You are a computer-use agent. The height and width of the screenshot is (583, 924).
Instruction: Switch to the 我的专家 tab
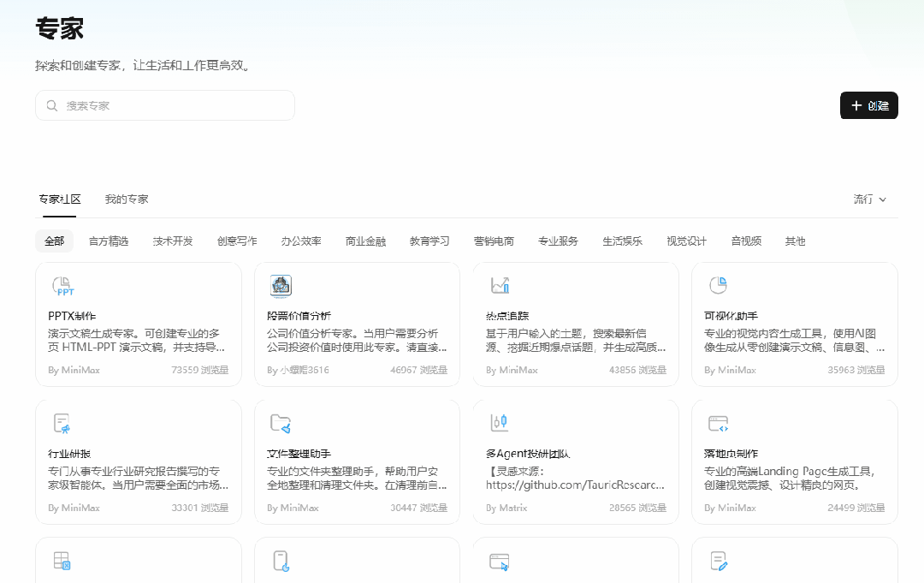point(126,199)
